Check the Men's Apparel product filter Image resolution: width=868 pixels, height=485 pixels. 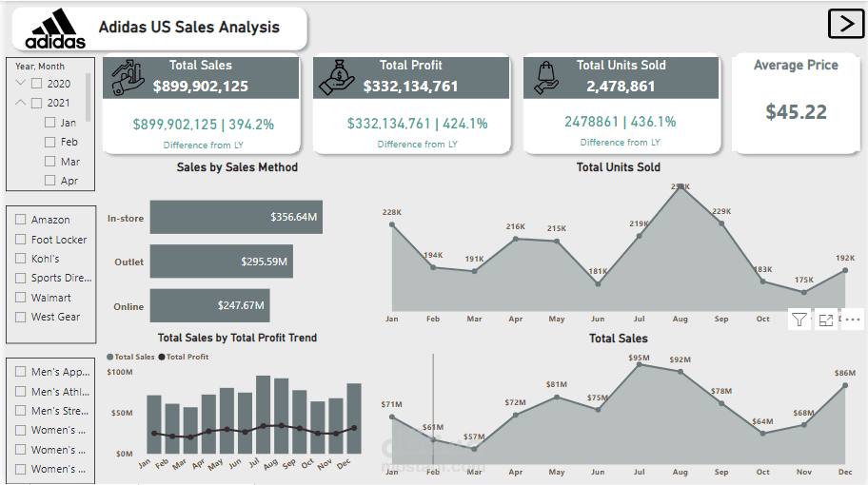coord(21,372)
